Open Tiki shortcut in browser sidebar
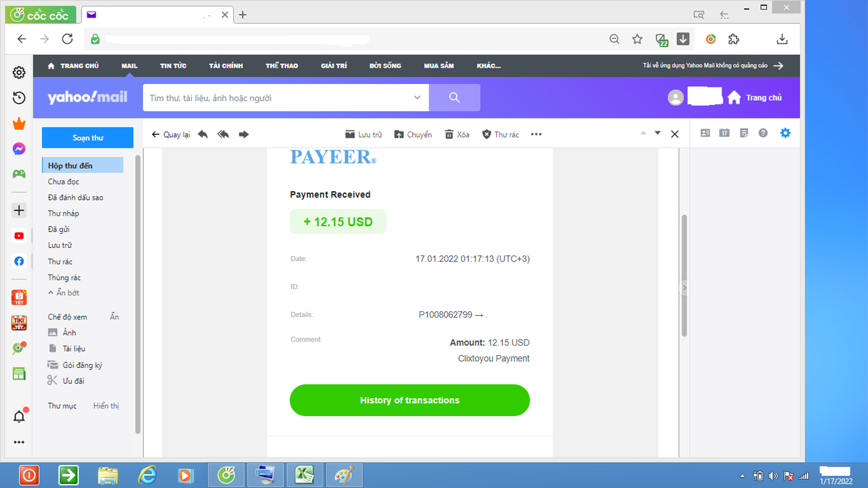Screen dimensions: 868x488 [19, 323]
